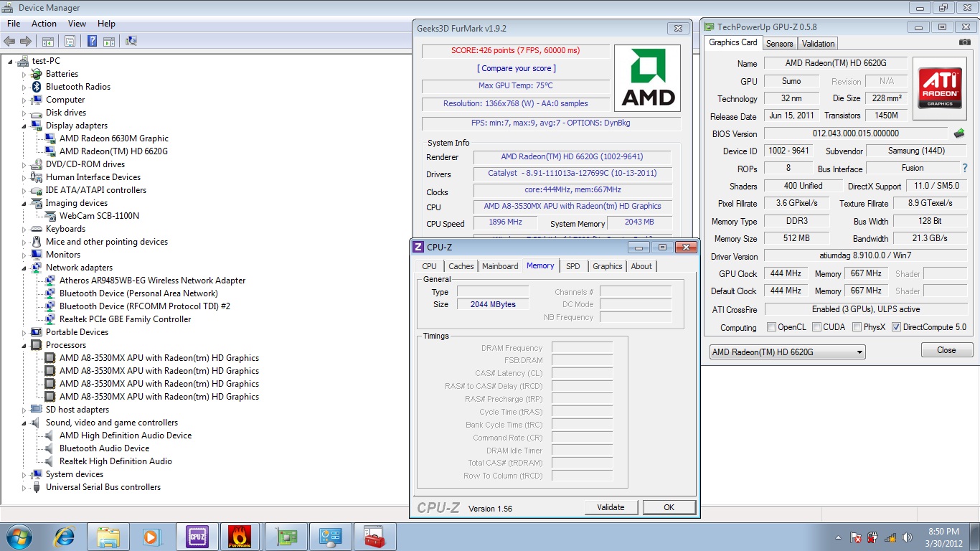The width and height of the screenshot is (980, 551).
Task: Click the Show/Hide Action Pane toolbar icon
Action: (108, 42)
